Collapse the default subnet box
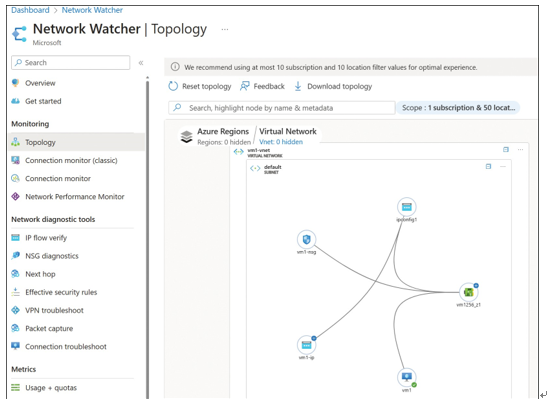This screenshot has width=549, height=409. pos(488,166)
